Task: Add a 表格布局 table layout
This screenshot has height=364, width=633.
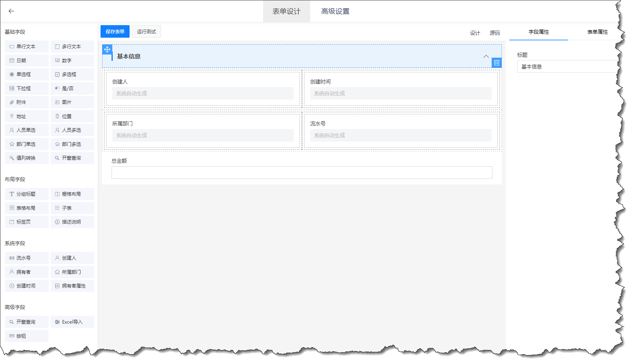Action: (x=27, y=208)
